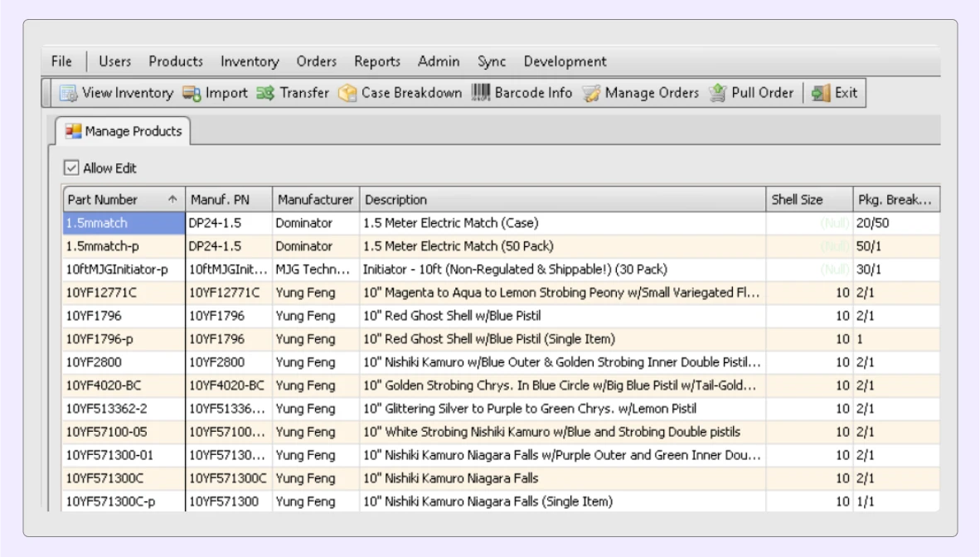Click the 10" Nishiki Kamuro Niagara Falls description
The image size is (980, 557).
pyautogui.click(x=450, y=478)
